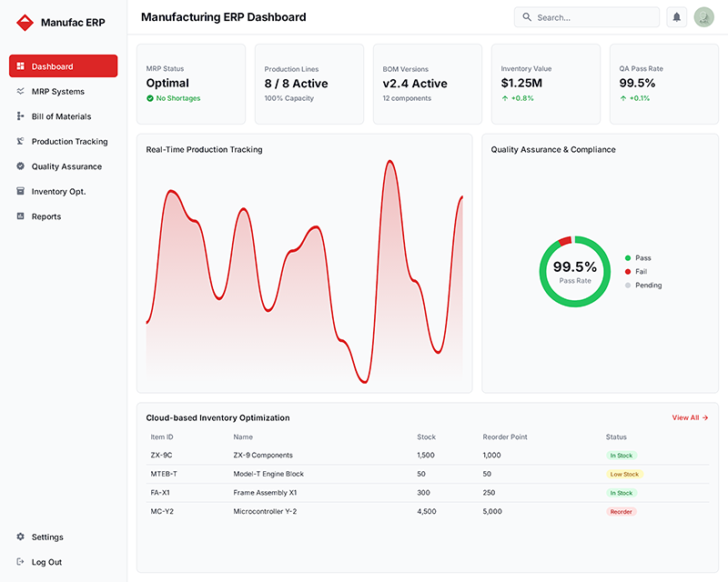The height and width of the screenshot is (582, 728).
Task: Click the user avatar in the header
Action: [x=703, y=16]
